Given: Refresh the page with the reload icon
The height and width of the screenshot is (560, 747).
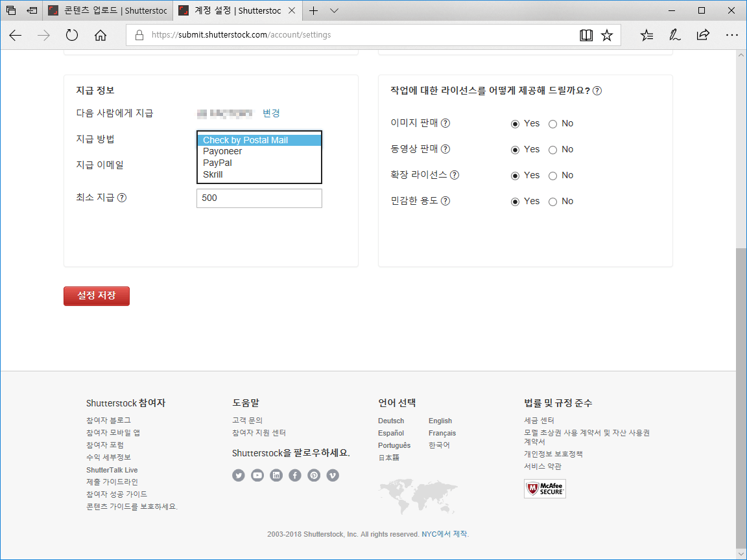Looking at the screenshot, I should click(x=72, y=35).
